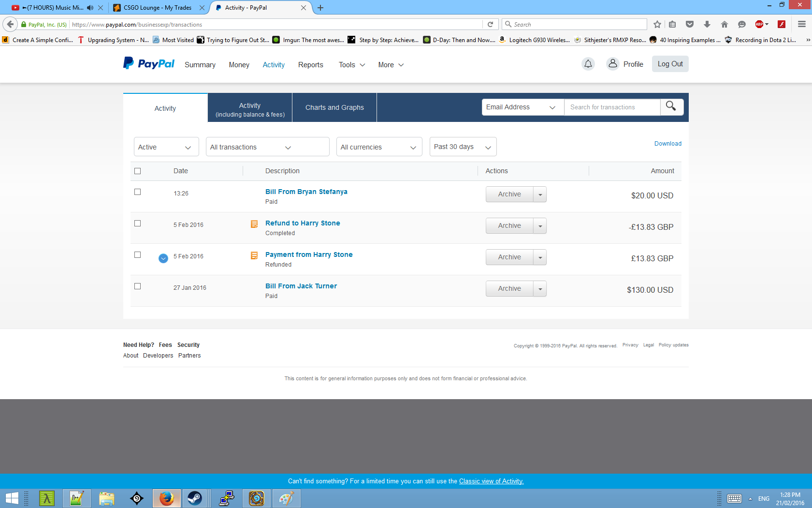Viewport: 812px width, 508px height.
Task: Click the Download link
Action: [x=667, y=144]
